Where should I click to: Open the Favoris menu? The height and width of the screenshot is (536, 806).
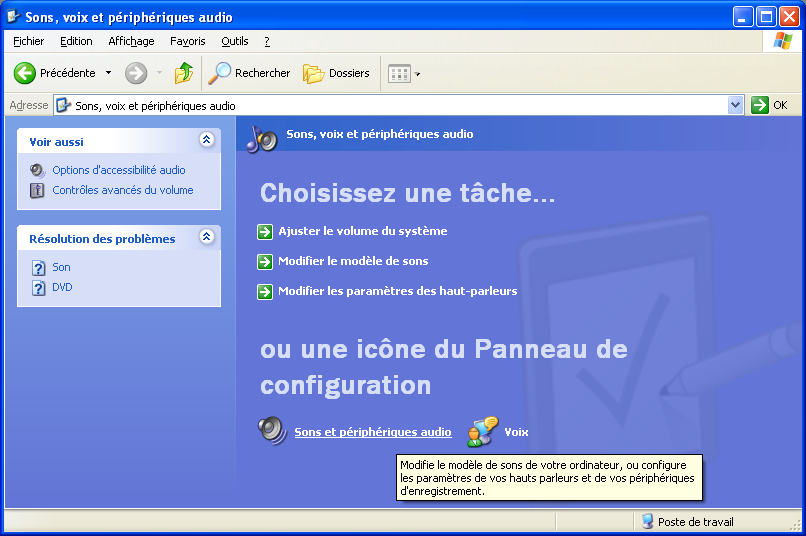[x=188, y=41]
